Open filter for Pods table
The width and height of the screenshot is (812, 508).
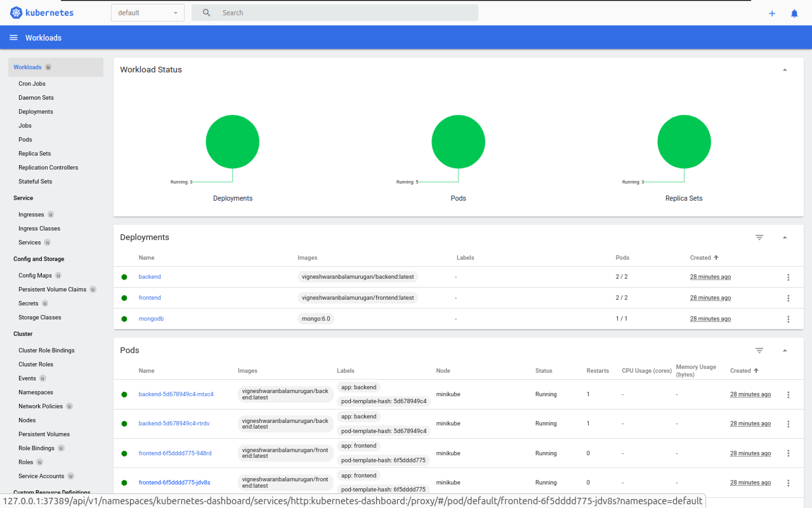click(x=759, y=351)
